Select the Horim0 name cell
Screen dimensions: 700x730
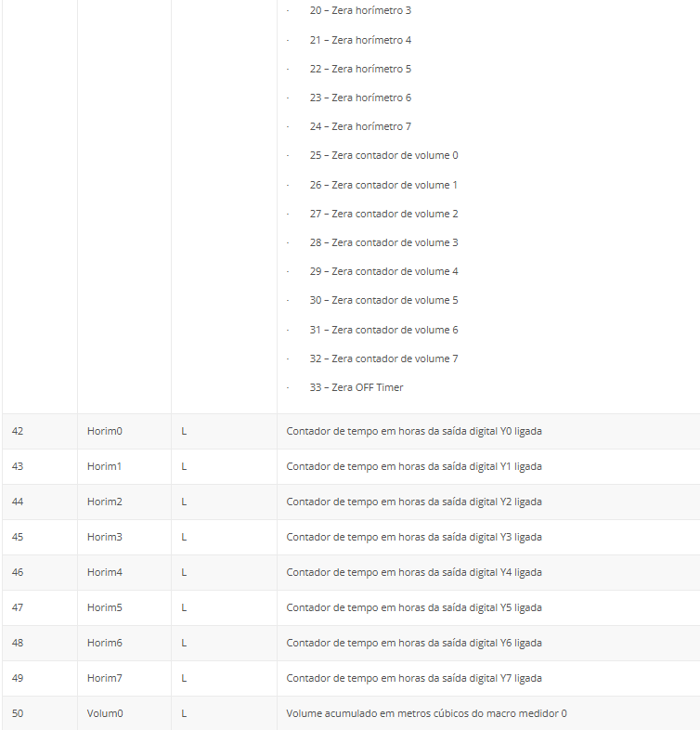pos(105,431)
